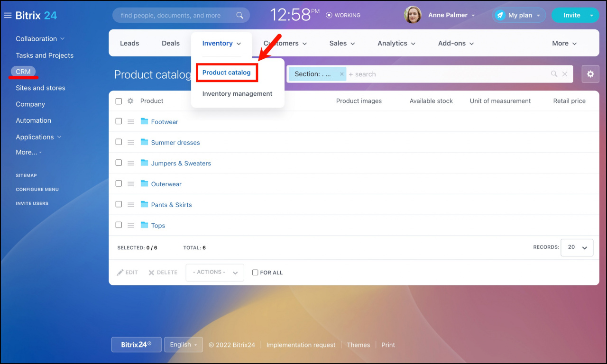
Task: Expand the Applications sidebar section
Action: pyautogui.click(x=39, y=137)
